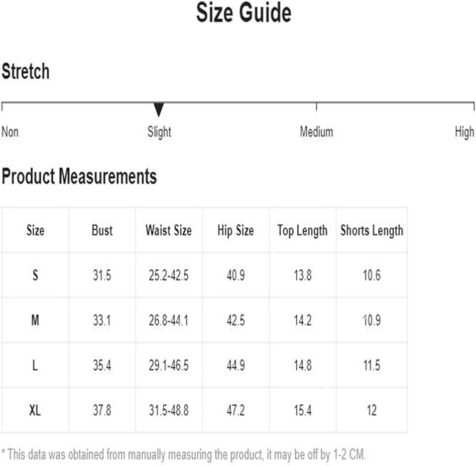Click the 47.2 hip size cell
The width and height of the screenshot is (476, 466).
click(x=235, y=410)
